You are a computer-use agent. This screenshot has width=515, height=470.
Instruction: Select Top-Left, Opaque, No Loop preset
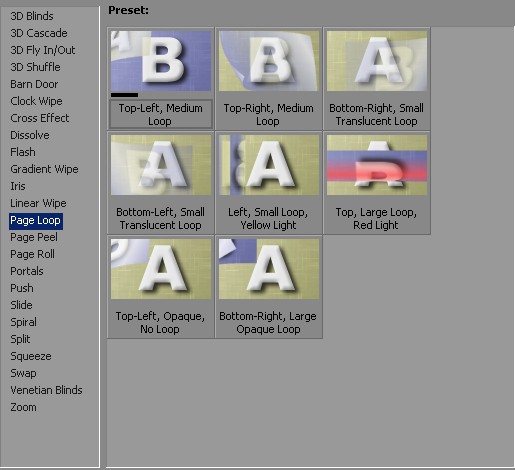pos(161,287)
